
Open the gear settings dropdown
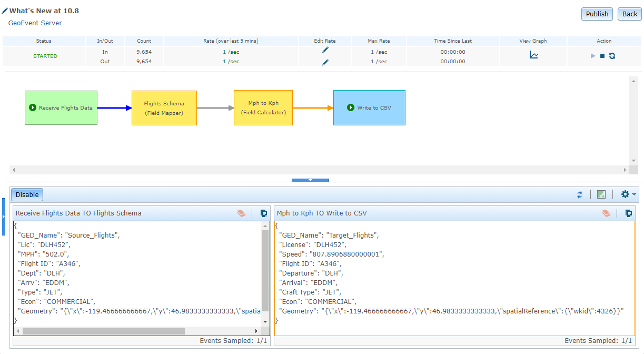point(628,194)
